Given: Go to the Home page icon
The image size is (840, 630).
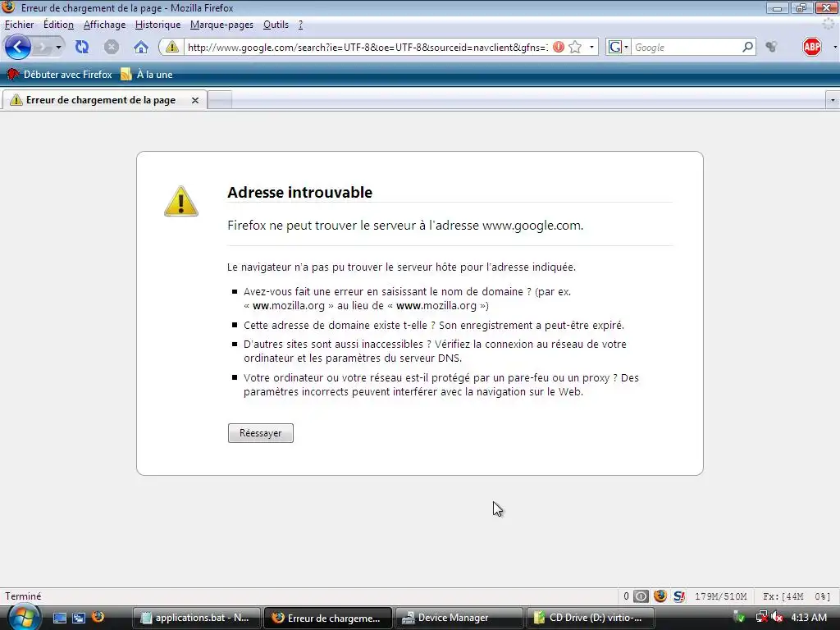Looking at the screenshot, I should coord(141,47).
